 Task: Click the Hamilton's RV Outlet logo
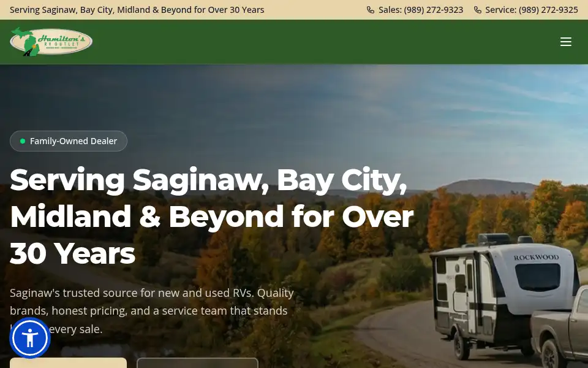(51, 42)
